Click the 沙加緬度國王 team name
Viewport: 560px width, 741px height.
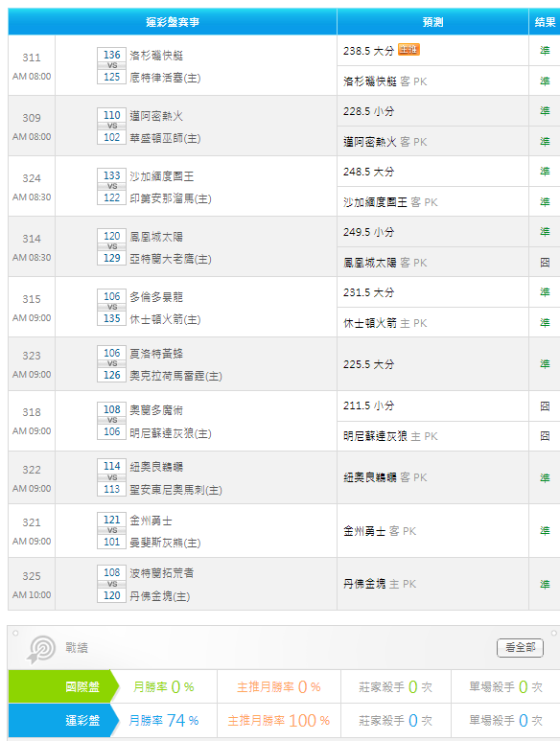tap(162, 176)
